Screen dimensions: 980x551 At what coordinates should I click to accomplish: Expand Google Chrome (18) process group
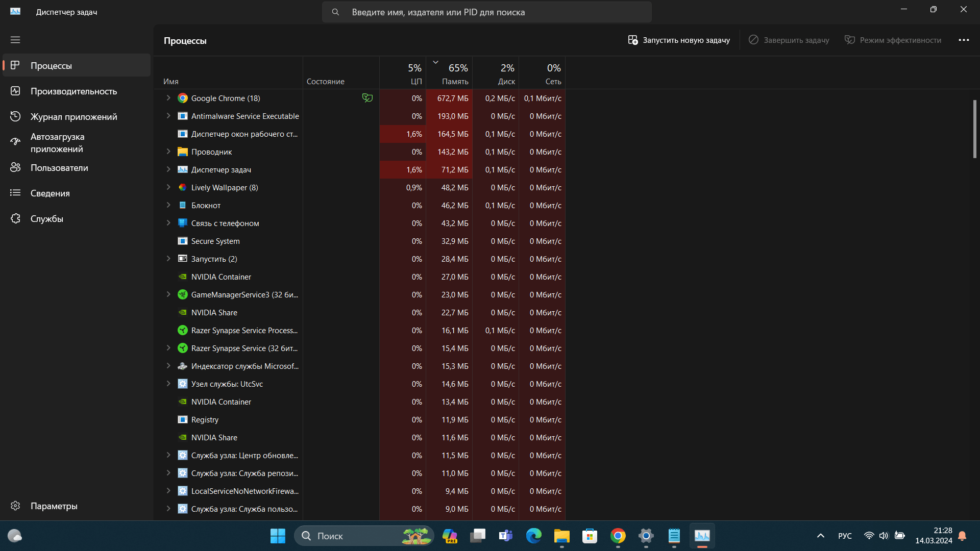pos(168,98)
